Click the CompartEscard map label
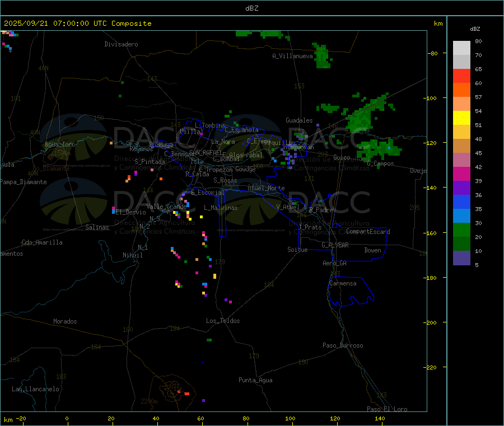Image resolution: width=504 pixels, height=426 pixels. pyautogui.click(x=368, y=232)
